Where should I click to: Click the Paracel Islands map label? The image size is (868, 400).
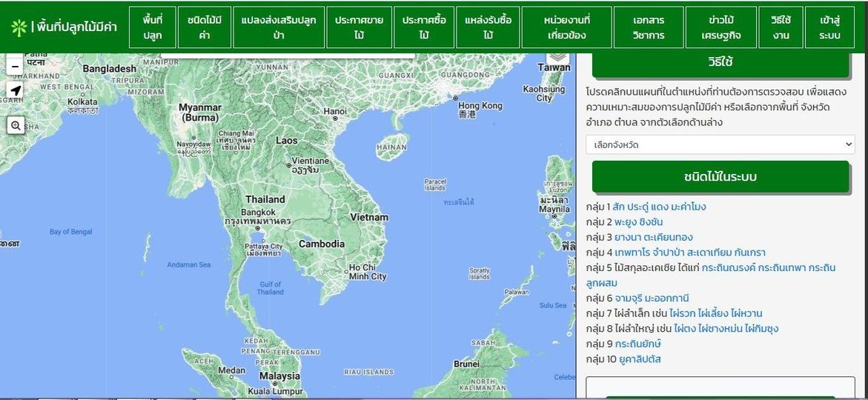pyautogui.click(x=434, y=184)
